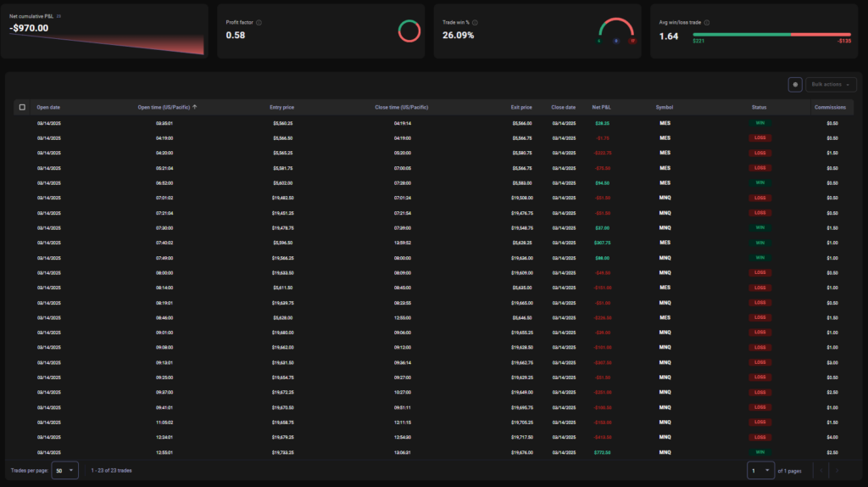The width and height of the screenshot is (868, 487).
Task: Click close time 13:06:31
Action: coord(402,453)
